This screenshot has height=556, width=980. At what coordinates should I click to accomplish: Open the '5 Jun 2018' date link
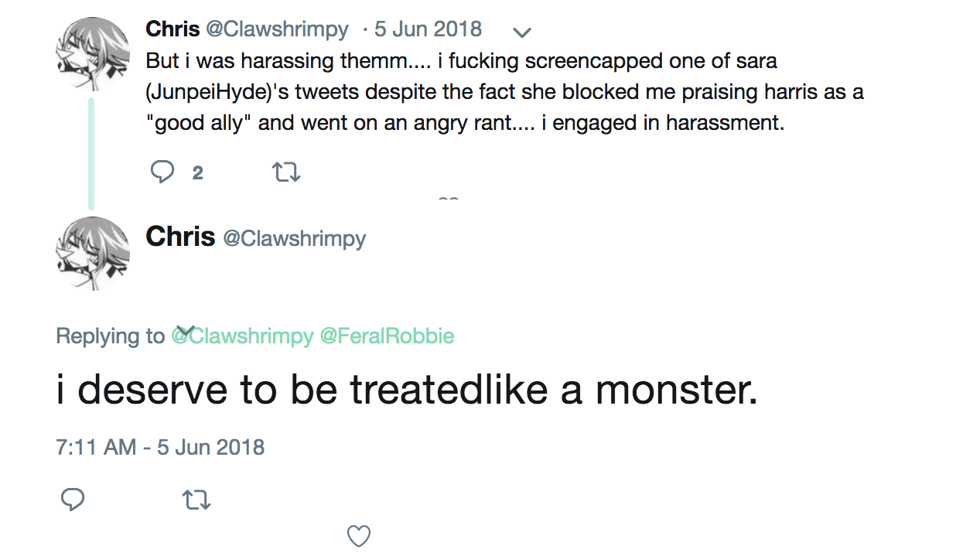pos(428,29)
